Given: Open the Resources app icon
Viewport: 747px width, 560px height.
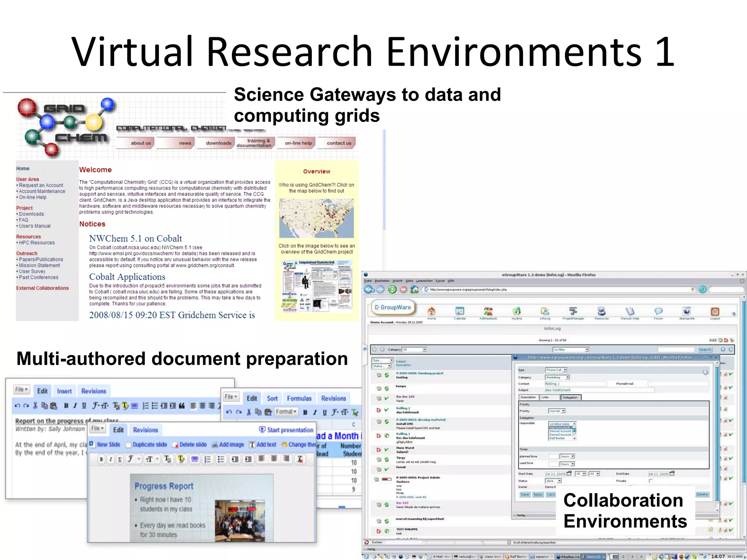Looking at the screenshot, I should tap(601, 311).
